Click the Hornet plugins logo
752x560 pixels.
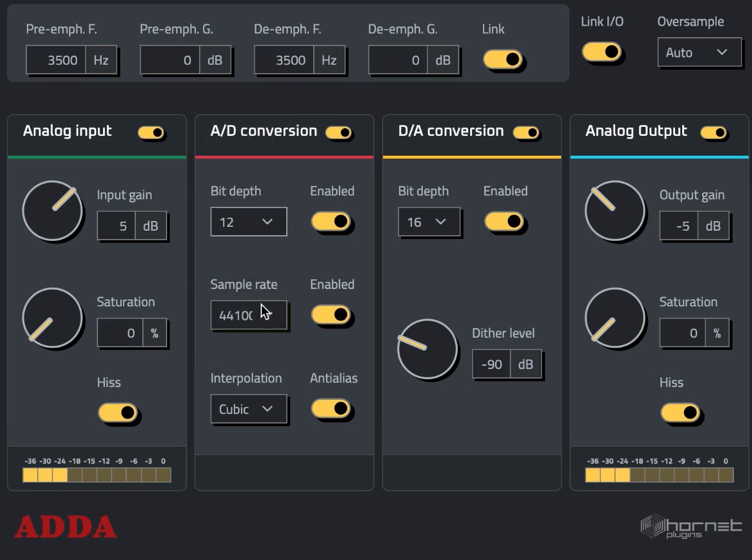point(691,527)
